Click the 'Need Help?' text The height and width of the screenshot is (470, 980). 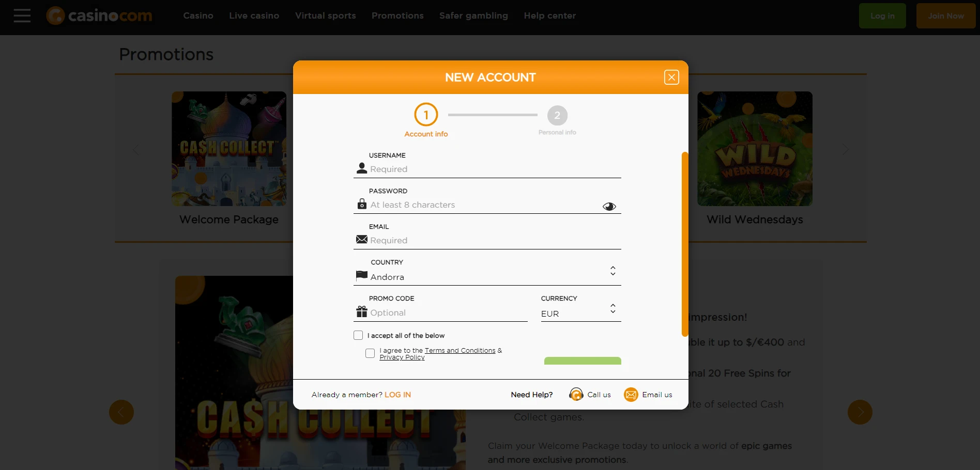pyautogui.click(x=531, y=395)
